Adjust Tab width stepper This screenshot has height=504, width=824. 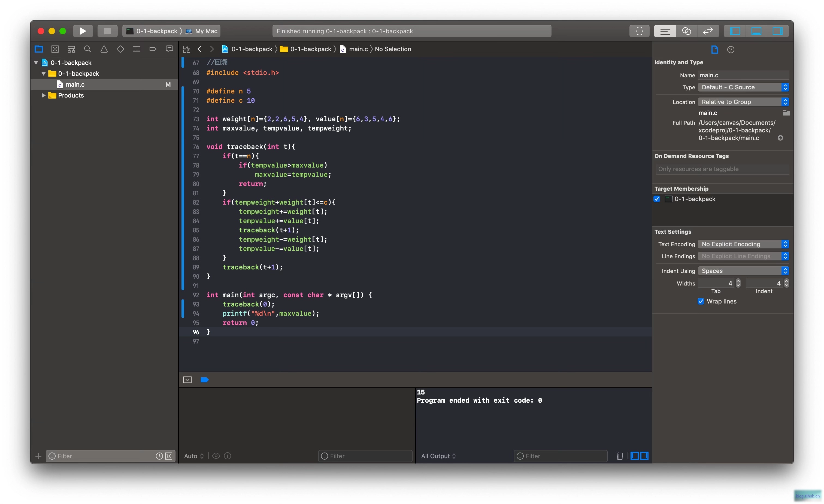[738, 283]
